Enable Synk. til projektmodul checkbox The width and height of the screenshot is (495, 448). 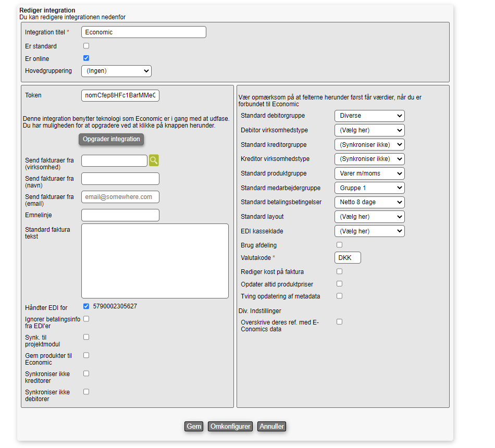86,337
